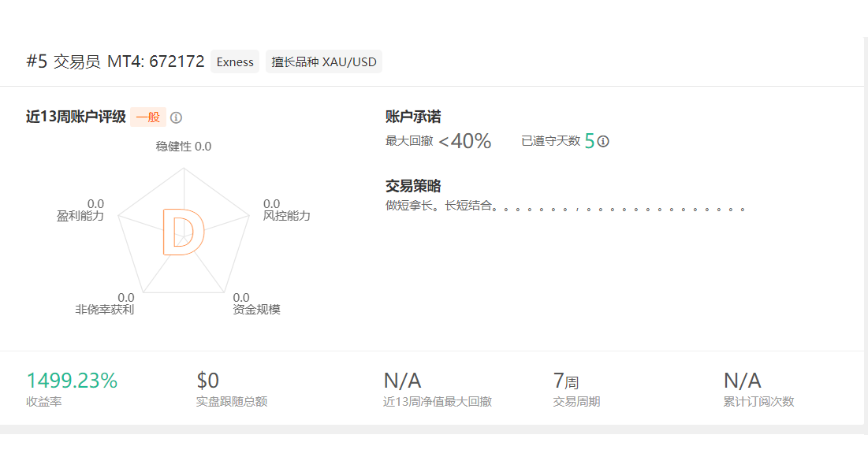Click the 资金规模 radar label
The width and height of the screenshot is (868, 472).
coord(256,310)
